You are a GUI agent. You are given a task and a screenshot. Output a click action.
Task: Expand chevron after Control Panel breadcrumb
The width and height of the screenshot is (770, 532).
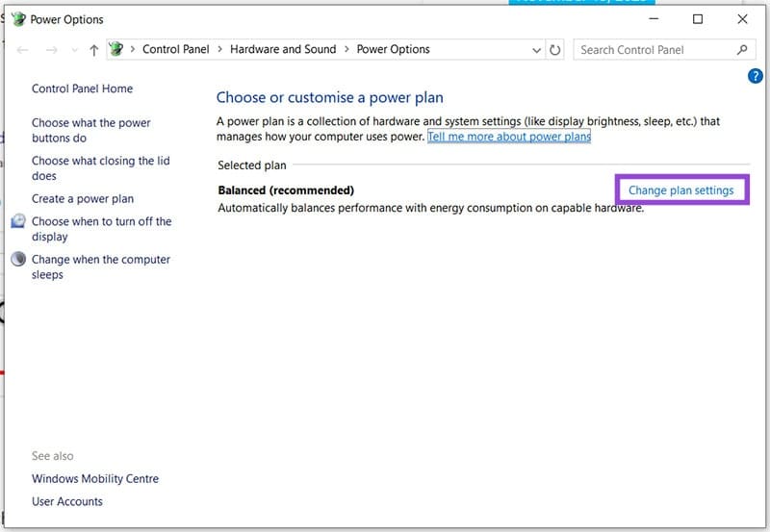click(219, 49)
